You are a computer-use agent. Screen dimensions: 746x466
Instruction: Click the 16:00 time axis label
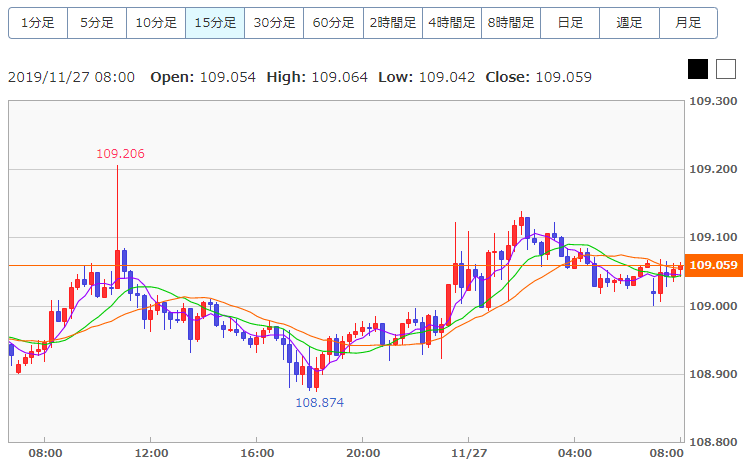click(257, 453)
